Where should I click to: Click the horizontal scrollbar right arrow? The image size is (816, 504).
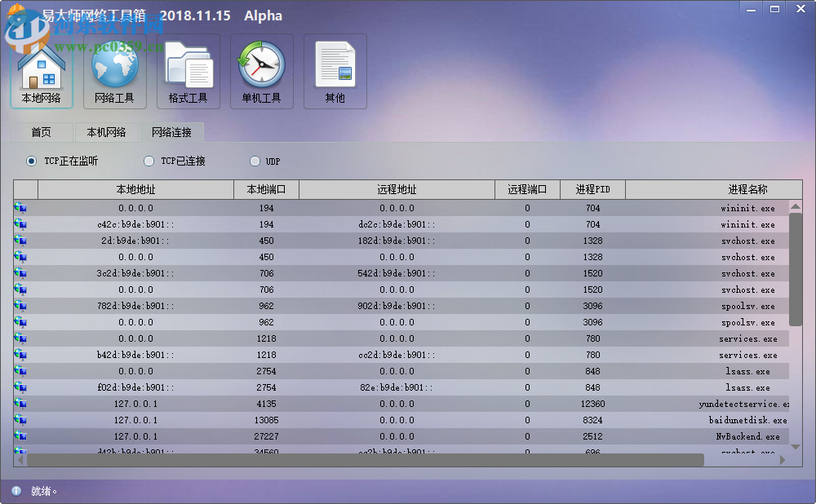tap(783, 460)
